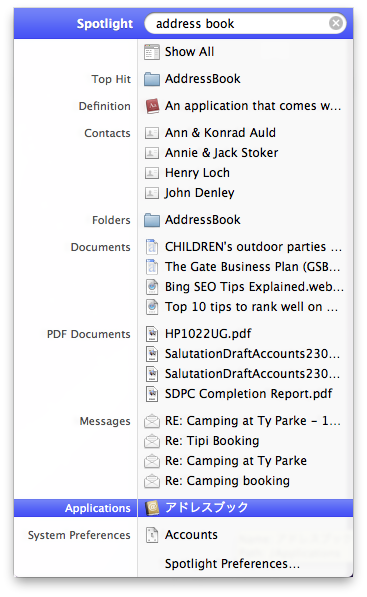
Task: Click document icon for CHILDREN's outdoor parties
Action: [x=152, y=247]
